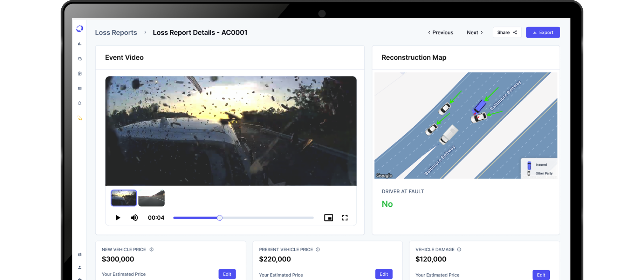Open the clipboard reports sidebar icon
The image size is (644, 280).
[80, 74]
